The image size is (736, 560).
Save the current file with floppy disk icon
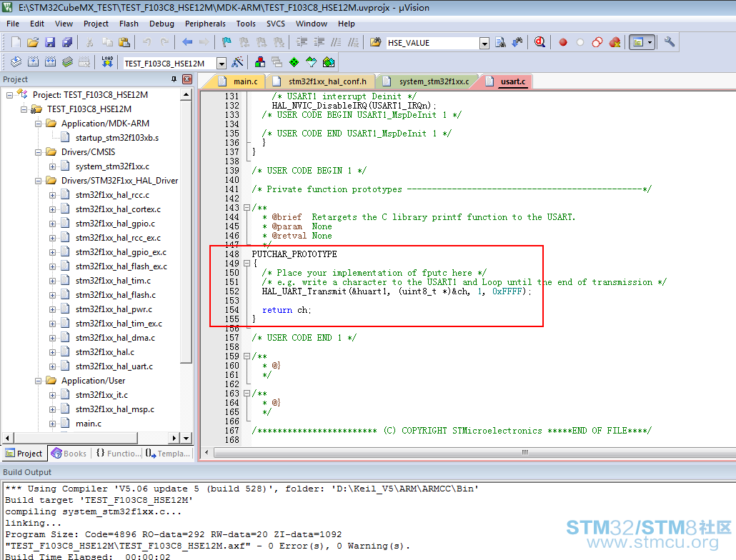coord(50,42)
